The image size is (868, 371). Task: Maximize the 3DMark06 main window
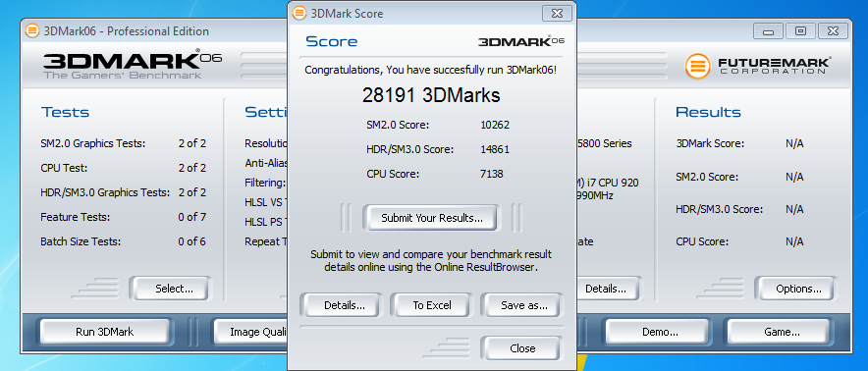800,31
